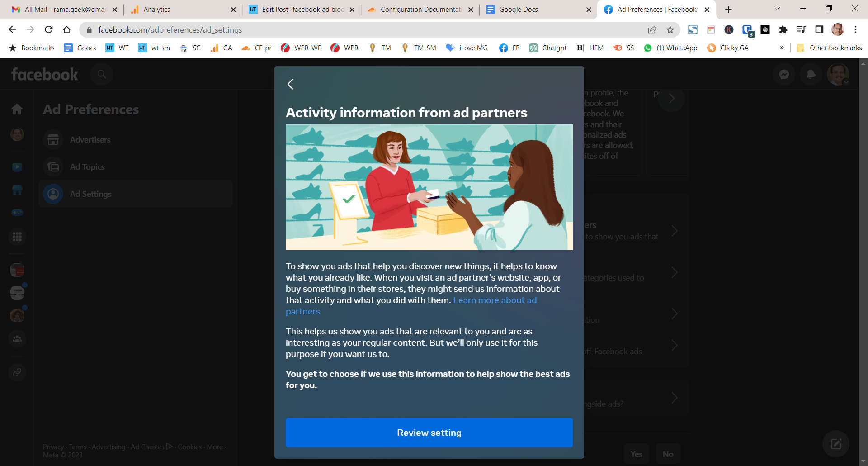Open Facebook search icon
The image size is (868, 466).
pyautogui.click(x=102, y=74)
